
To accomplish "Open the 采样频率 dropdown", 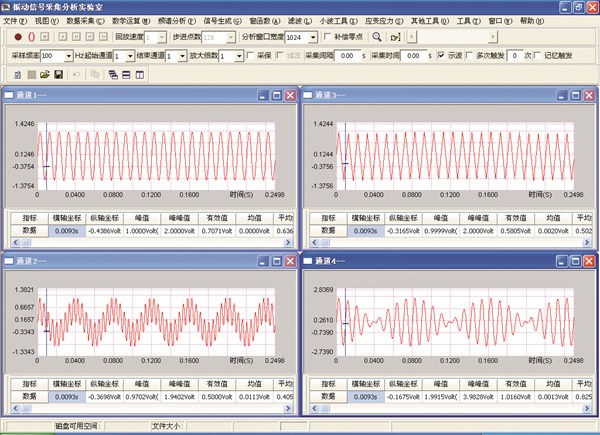I will [x=69, y=56].
